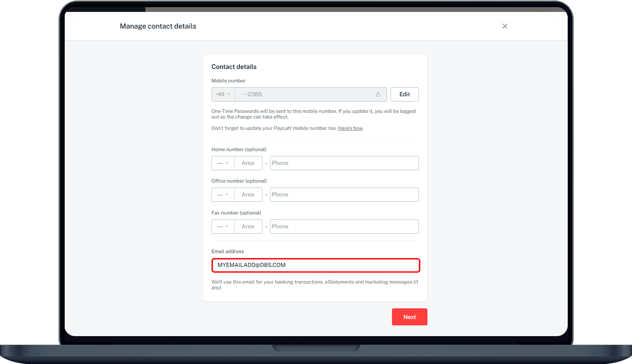Click the Manage contact details title
This screenshot has width=632, height=364.
pos(158,26)
